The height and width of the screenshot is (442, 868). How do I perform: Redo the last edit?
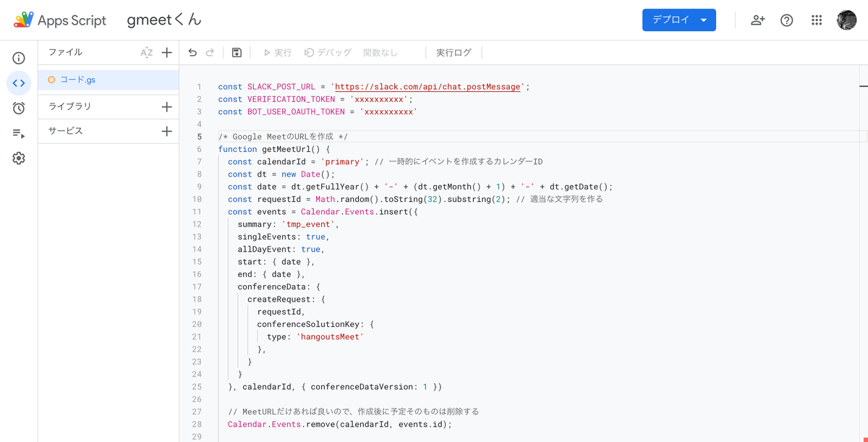coord(210,52)
